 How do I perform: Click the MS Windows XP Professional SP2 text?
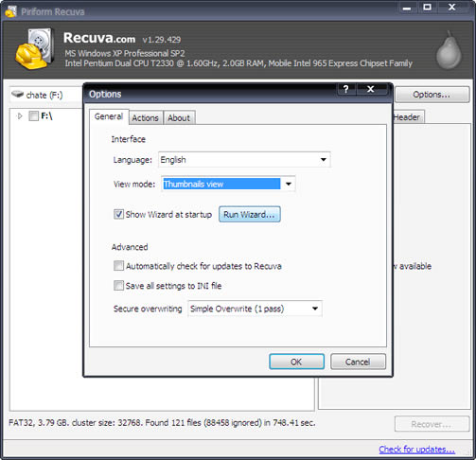(125, 53)
